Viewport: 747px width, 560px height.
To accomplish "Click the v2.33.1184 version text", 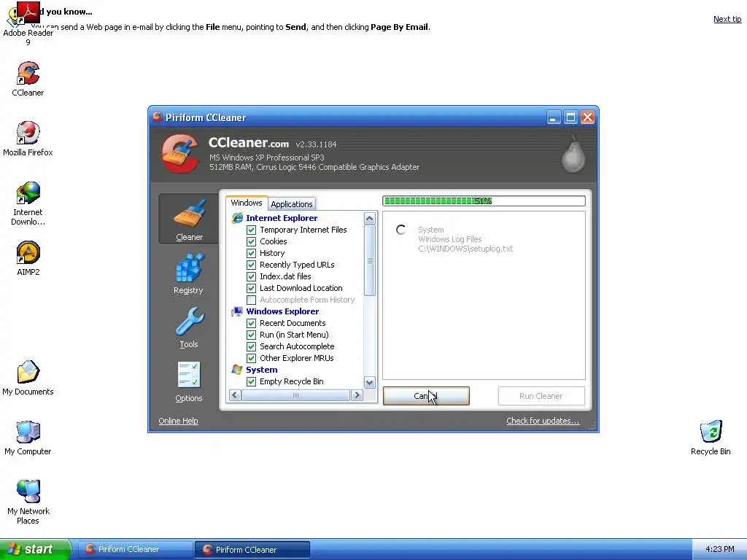I will [x=316, y=144].
